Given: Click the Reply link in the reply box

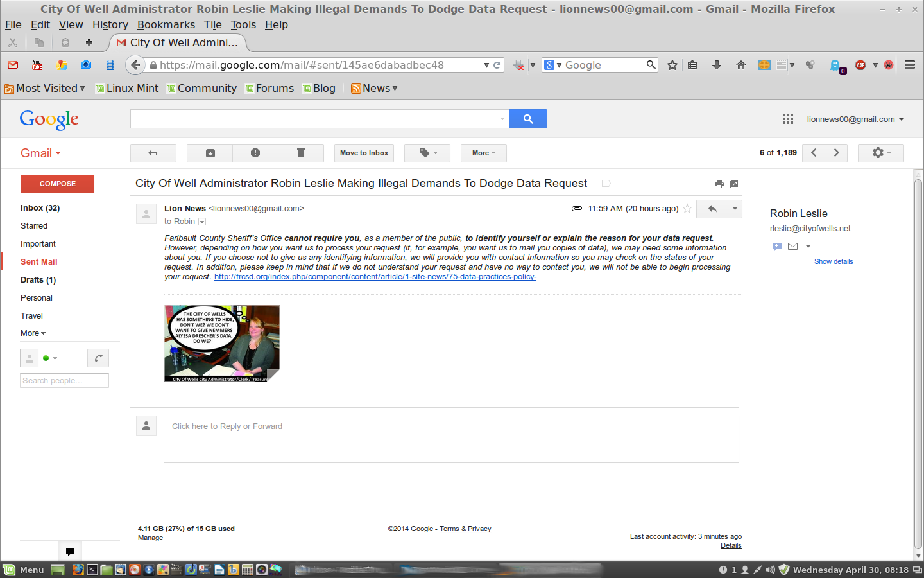Looking at the screenshot, I should 230,426.
